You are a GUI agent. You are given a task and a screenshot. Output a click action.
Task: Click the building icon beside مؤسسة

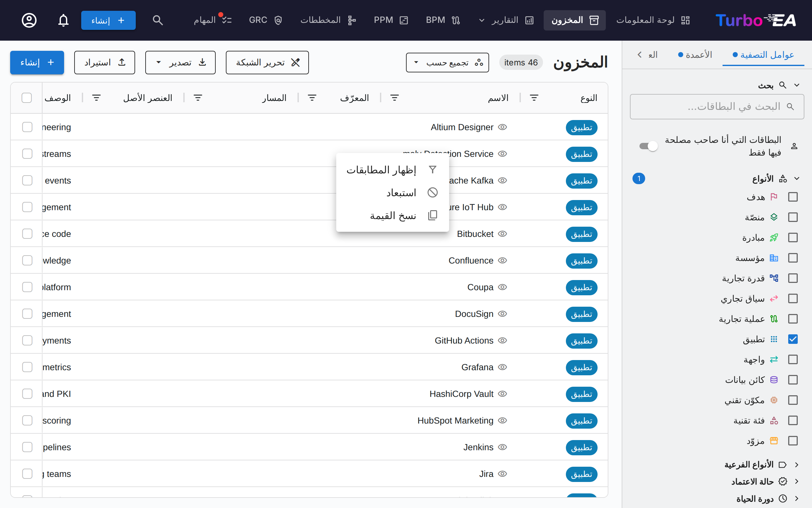(774, 258)
